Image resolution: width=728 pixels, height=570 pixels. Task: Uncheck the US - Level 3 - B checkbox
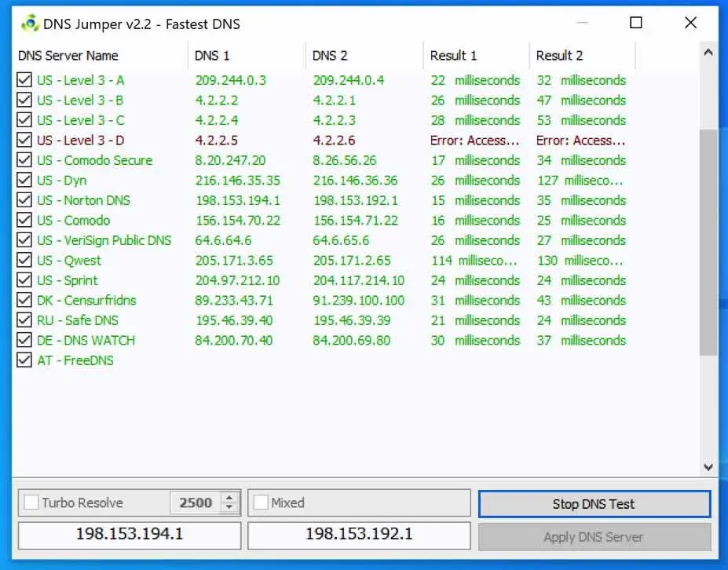(24, 100)
